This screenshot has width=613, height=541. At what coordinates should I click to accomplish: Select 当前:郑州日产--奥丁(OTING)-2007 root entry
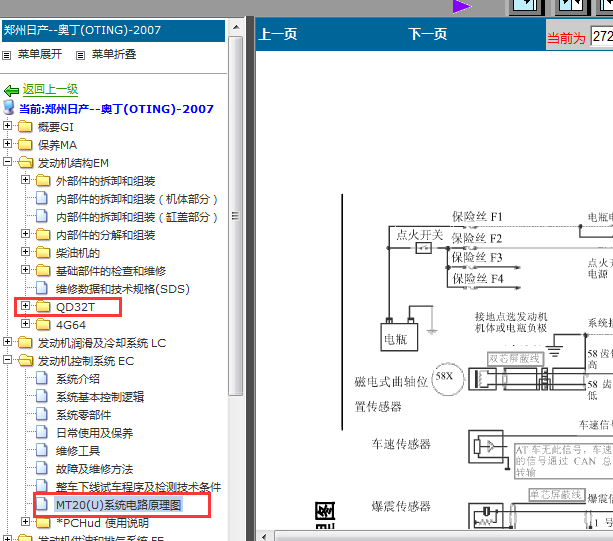116,109
